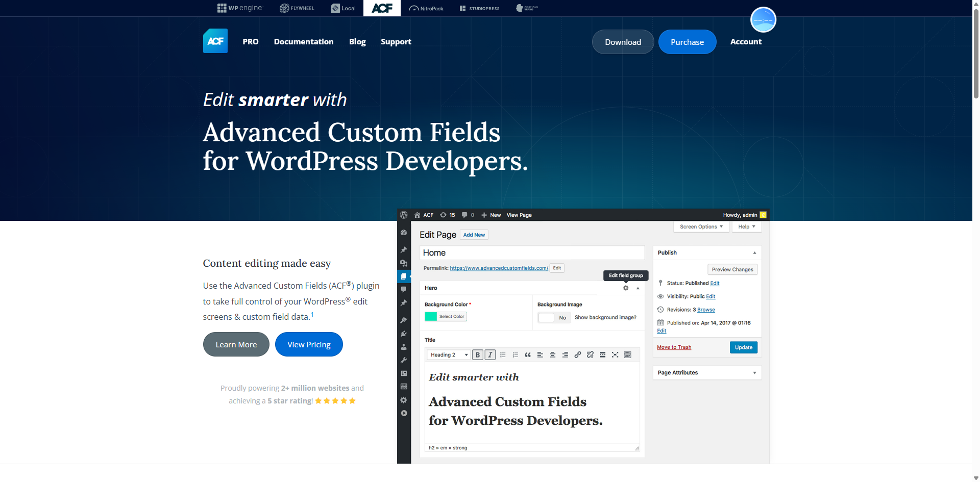Expand the Screen Options panel
980x482 pixels.
coord(701,226)
